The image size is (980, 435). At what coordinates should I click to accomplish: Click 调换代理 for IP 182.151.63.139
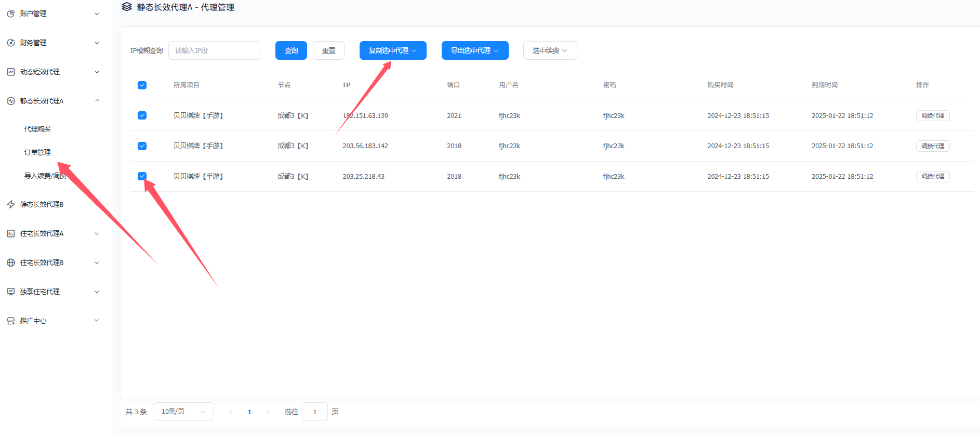(932, 115)
